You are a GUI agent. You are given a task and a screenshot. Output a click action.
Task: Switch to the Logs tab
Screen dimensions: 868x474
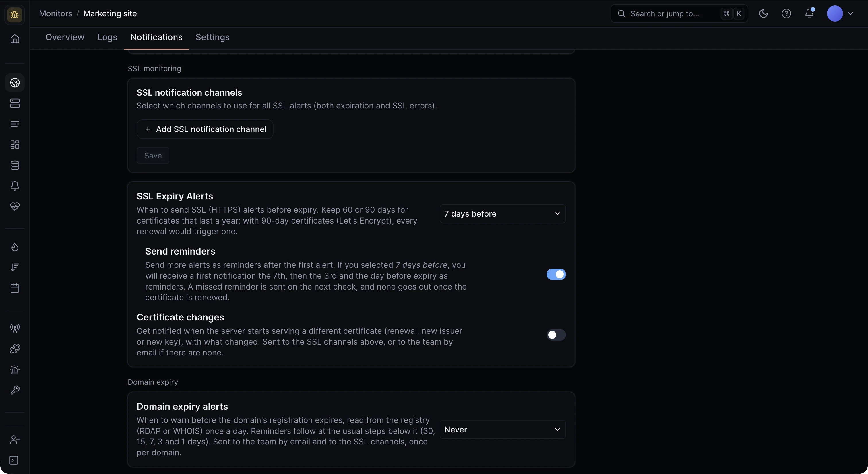pos(107,37)
